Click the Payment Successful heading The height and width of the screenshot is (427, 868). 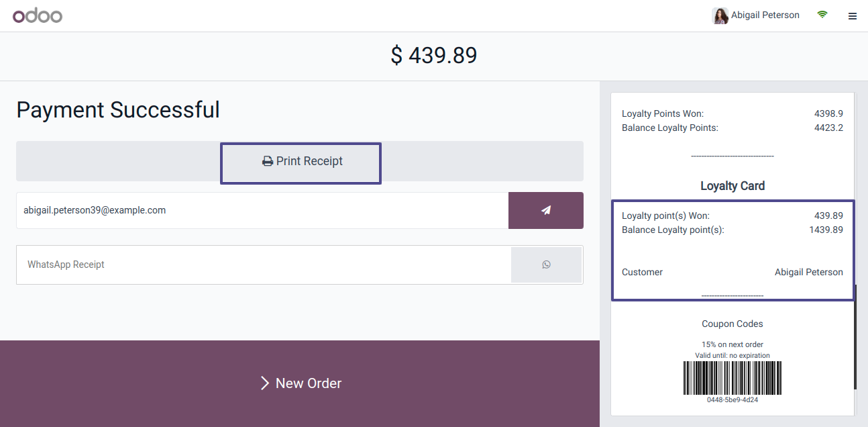coord(118,110)
